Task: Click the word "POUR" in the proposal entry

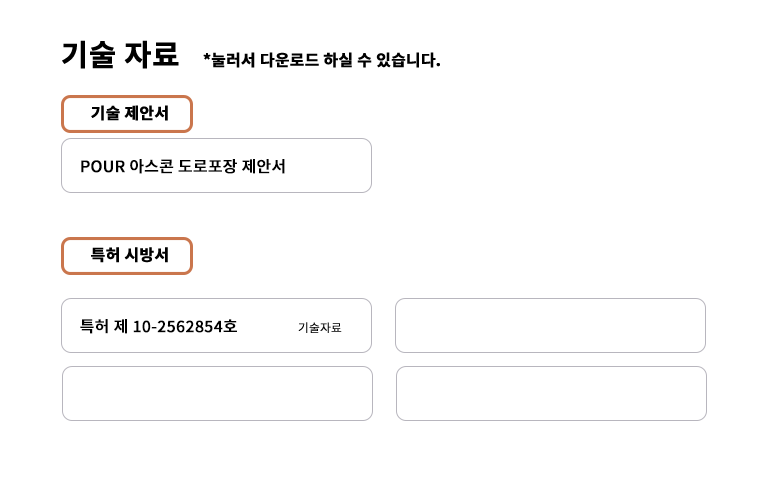Action: [102, 166]
